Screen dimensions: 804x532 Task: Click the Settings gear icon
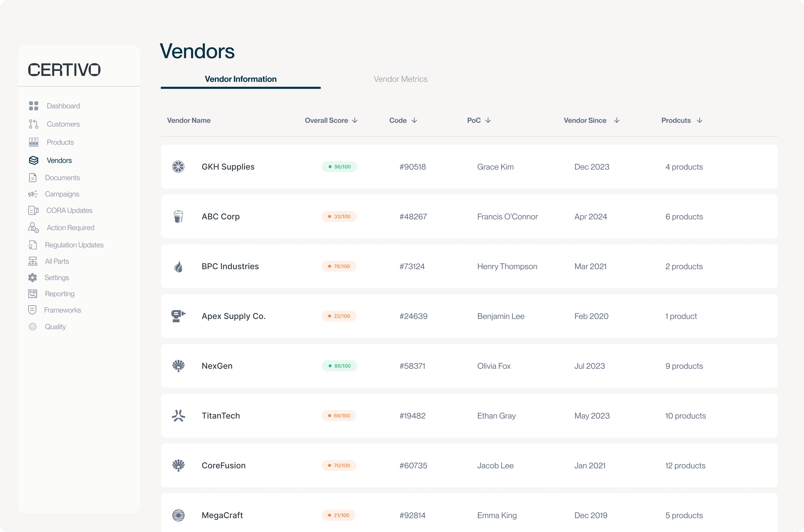tap(33, 278)
